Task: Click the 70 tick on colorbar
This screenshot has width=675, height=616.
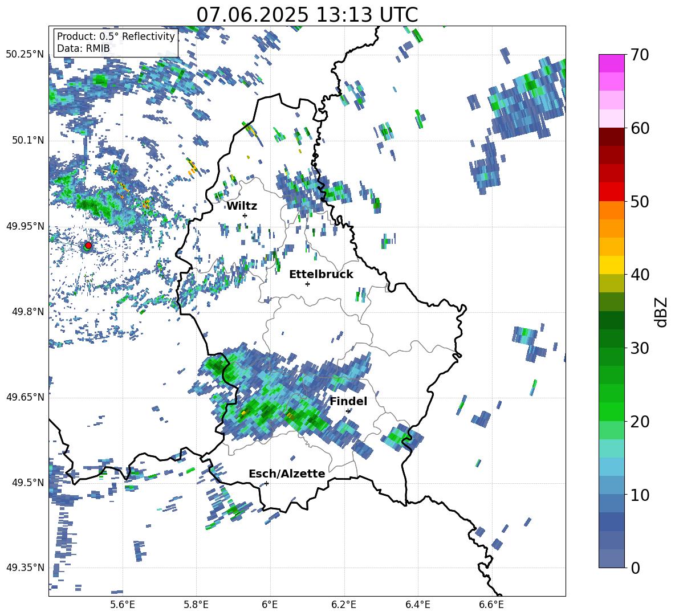Action: tap(640, 55)
